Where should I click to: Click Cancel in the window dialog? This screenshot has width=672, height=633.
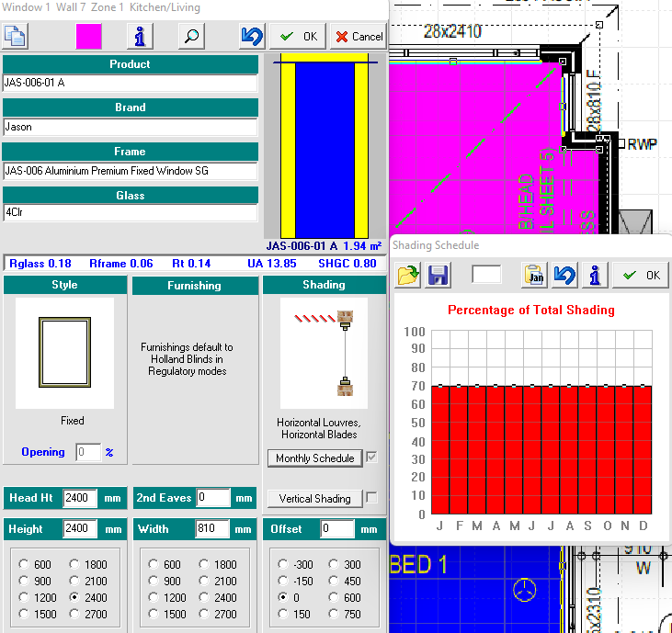pyautogui.click(x=358, y=37)
